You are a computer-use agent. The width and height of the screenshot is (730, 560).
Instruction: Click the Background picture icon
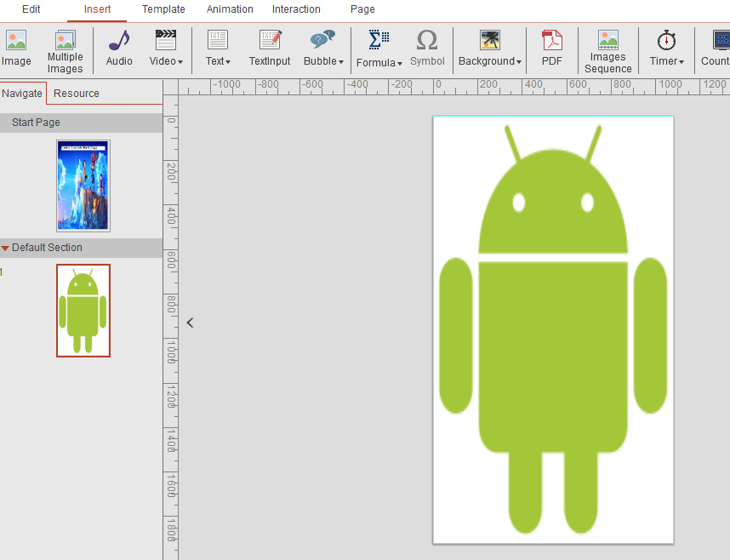coord(490,40)
